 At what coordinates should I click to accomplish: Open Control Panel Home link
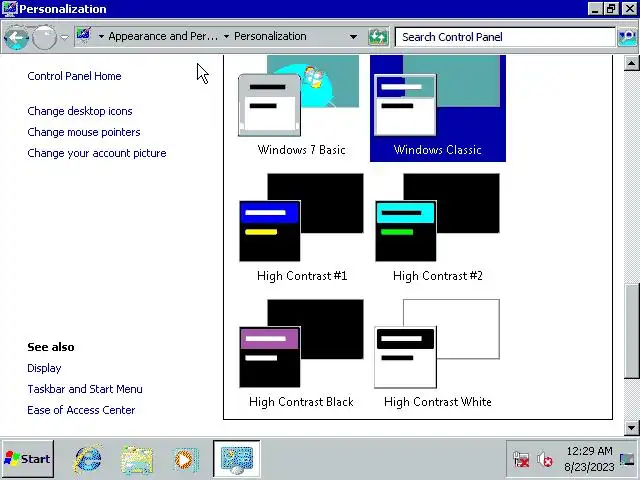(74, 76)
